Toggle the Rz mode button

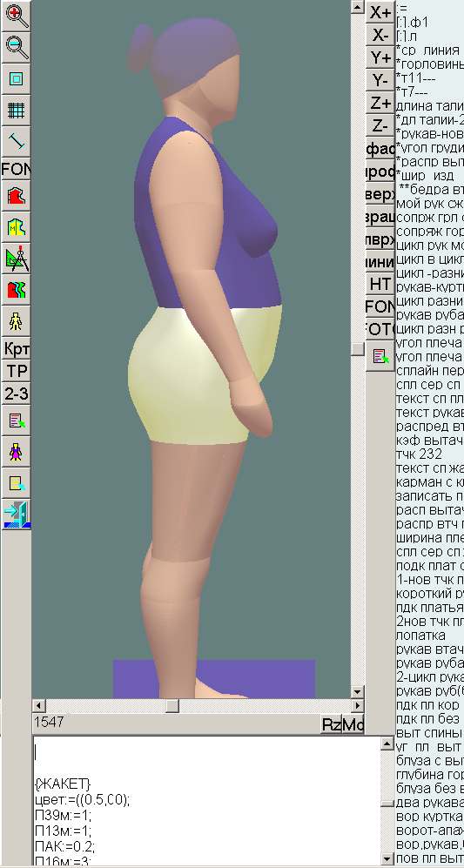pyautogui.click(x=331, y=724)
